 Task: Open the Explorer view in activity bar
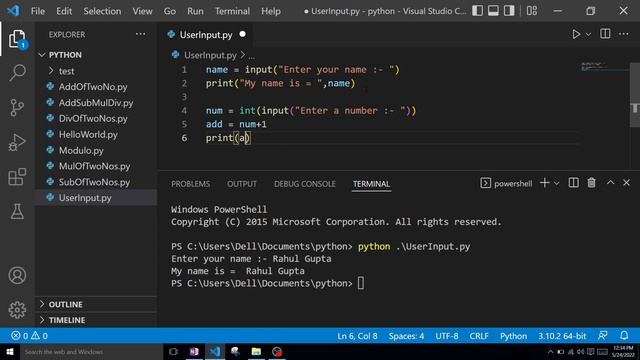(x=17, y=39)
